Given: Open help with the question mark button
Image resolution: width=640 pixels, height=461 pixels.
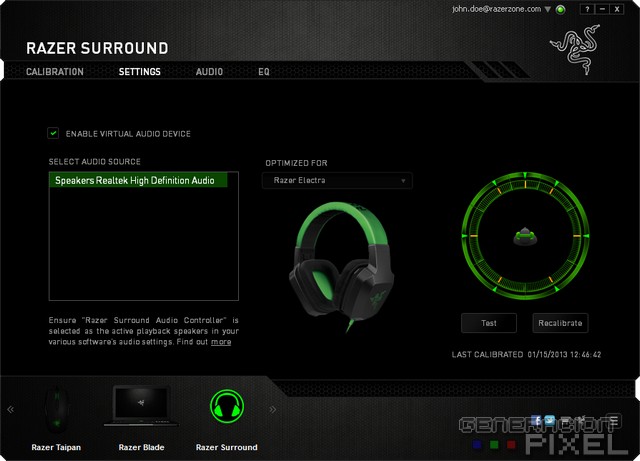Looking at the screenshot, I should [x=587, y=9].
